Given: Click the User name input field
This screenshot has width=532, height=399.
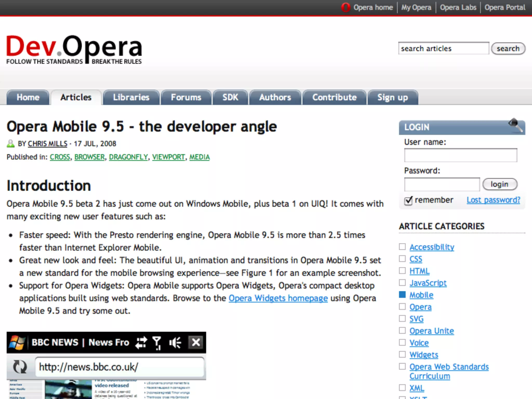Looking at the screenshot, I should point(460,155).
